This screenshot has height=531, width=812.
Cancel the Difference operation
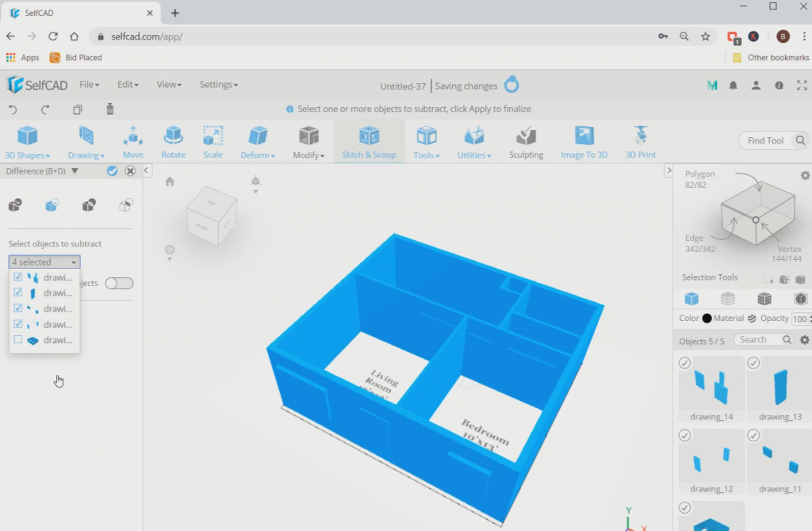coord(129,170)
